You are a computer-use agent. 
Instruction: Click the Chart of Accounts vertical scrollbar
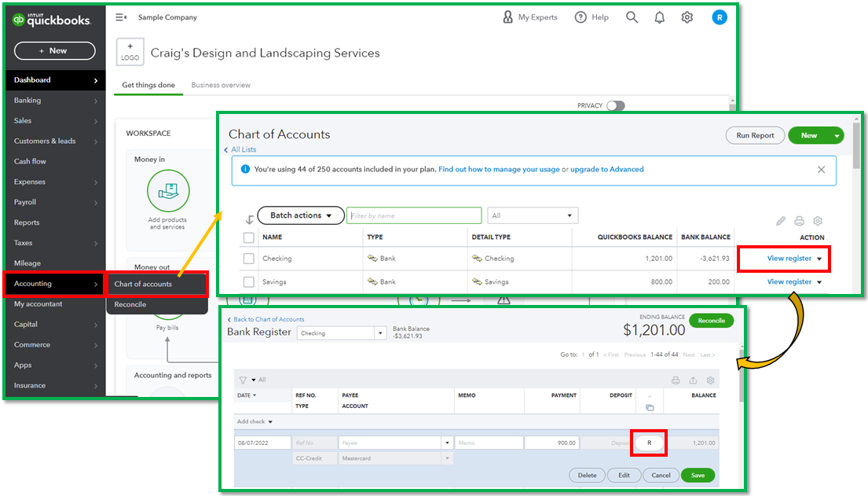856,145
